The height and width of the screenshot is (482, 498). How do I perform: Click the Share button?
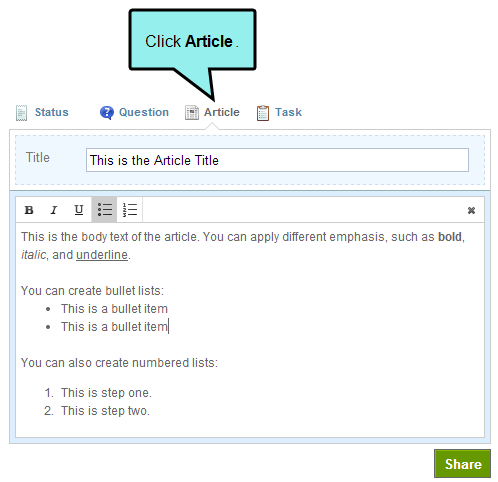(462, 464)
